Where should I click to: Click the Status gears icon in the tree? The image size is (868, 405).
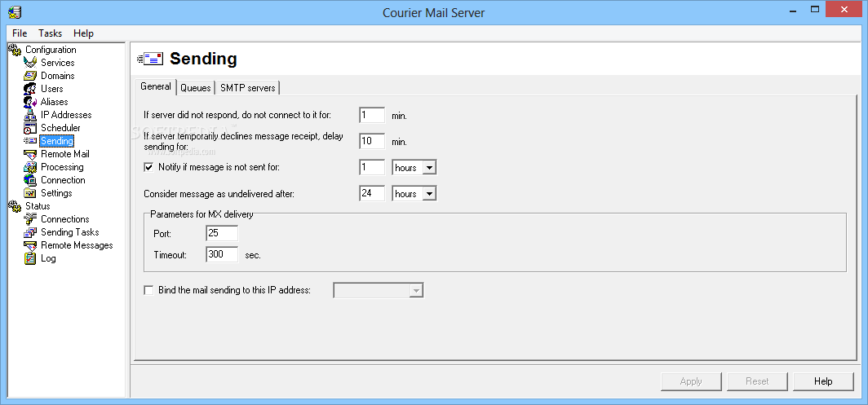tap(15, 206)
